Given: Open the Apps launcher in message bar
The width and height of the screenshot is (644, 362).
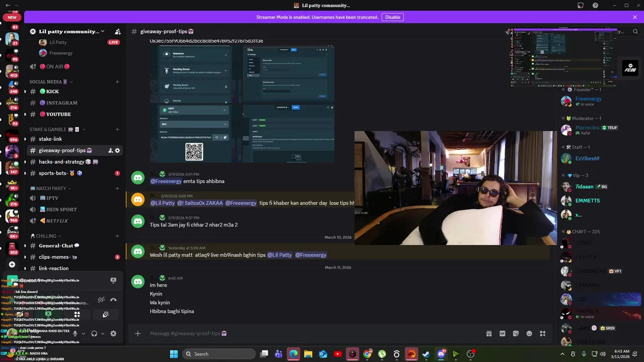Looking at the screenshot, I should point(543,333).
